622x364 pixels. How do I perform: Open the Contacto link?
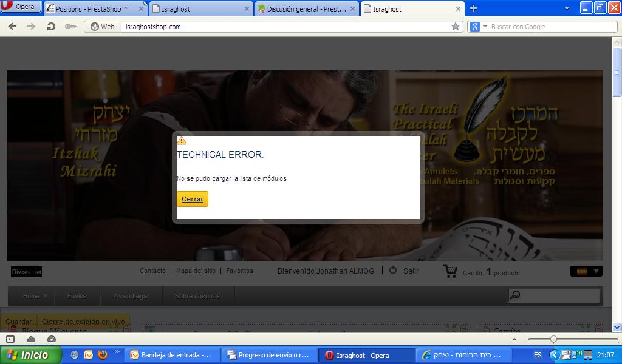point(152,271)
